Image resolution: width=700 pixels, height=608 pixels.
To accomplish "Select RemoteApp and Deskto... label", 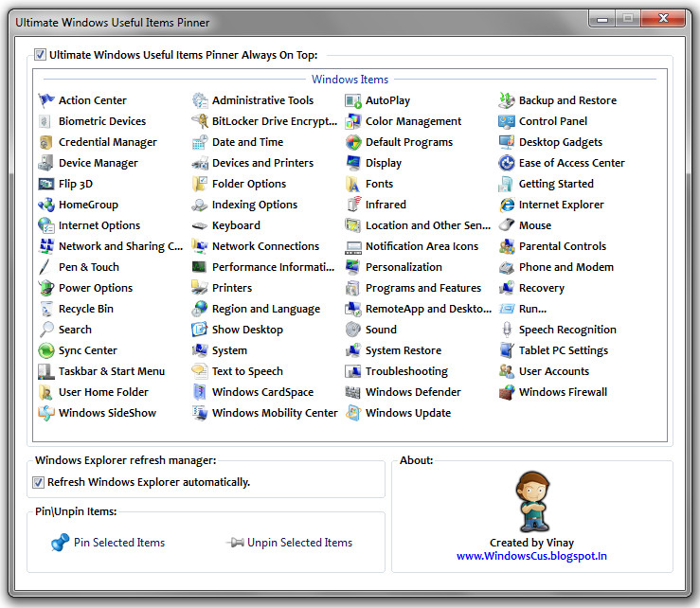I will tap(428, 309).
